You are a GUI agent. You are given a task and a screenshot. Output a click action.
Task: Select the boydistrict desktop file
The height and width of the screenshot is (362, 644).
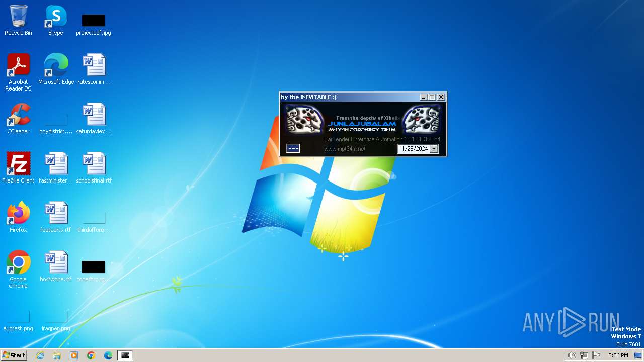[x=56, y=124]
